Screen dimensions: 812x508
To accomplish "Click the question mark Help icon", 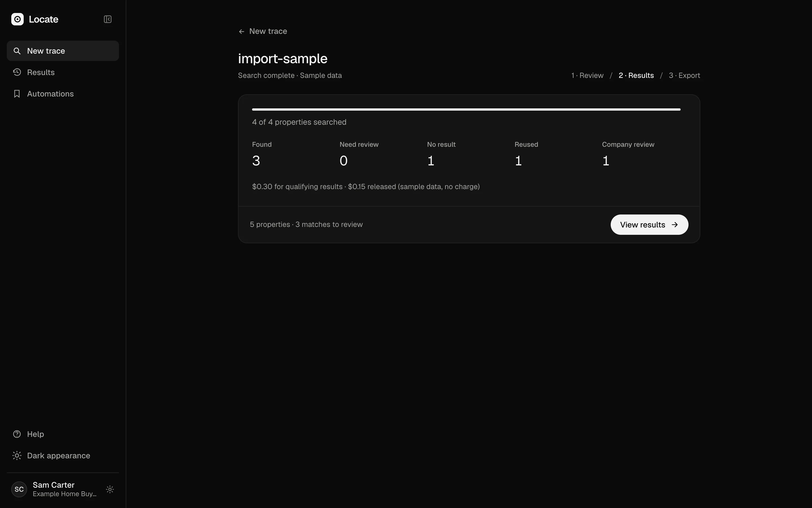I will click(x=17, y=434).
